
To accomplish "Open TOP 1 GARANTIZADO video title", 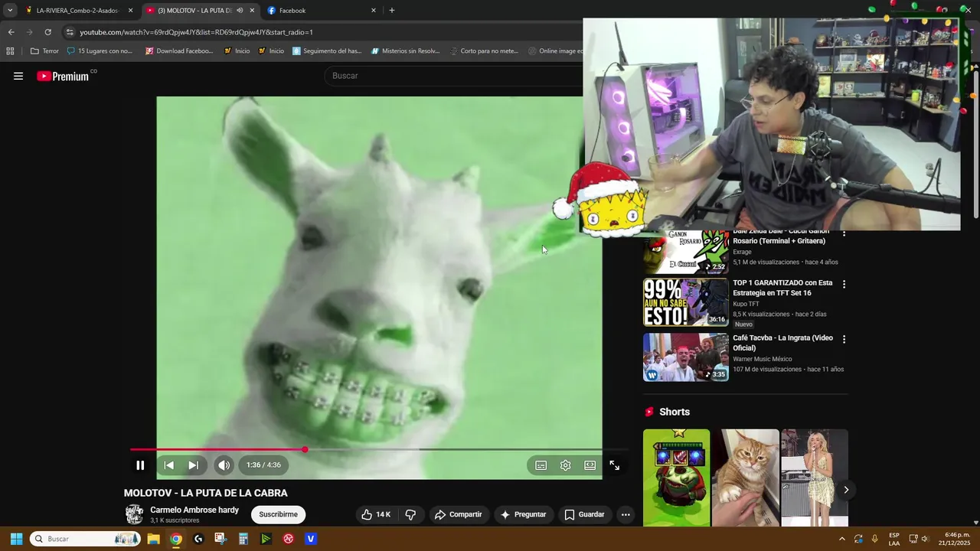I will click(782, 288).
